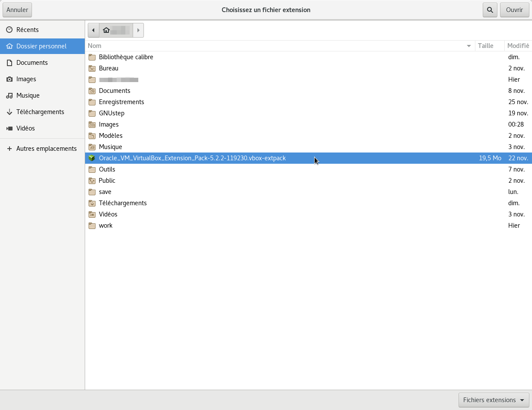Open Récents in the sidebar
Viewport: 532px width, 410px height.
(28, 30)
